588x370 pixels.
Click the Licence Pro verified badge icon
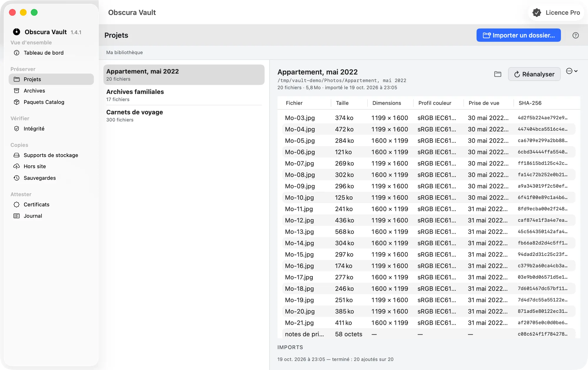click(537, 13)
